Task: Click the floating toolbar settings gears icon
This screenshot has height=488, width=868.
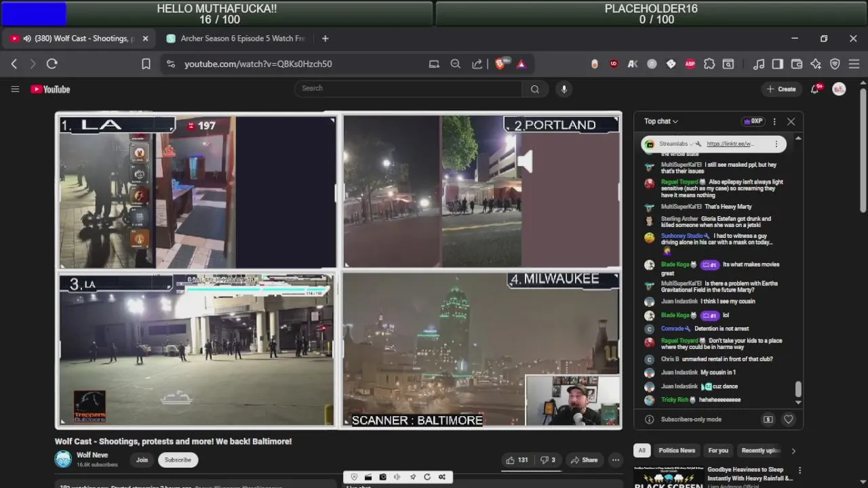Action: click(442, 477)
